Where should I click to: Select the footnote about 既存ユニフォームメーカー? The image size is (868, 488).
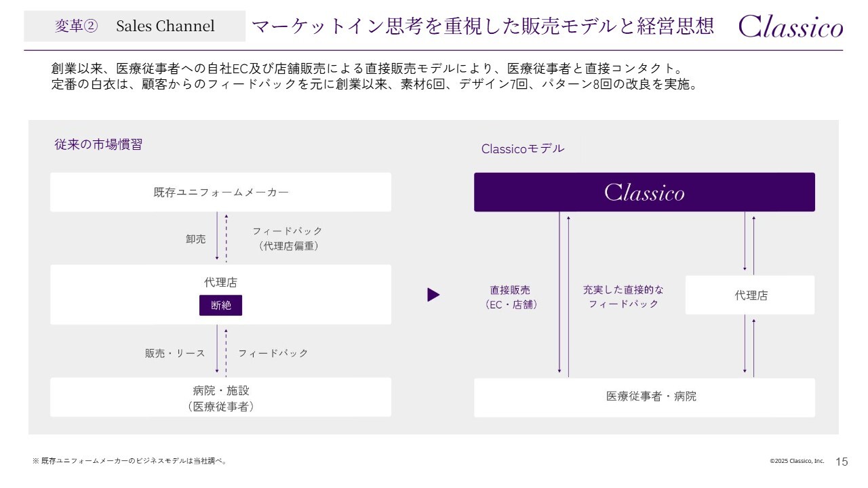[130, 461]
